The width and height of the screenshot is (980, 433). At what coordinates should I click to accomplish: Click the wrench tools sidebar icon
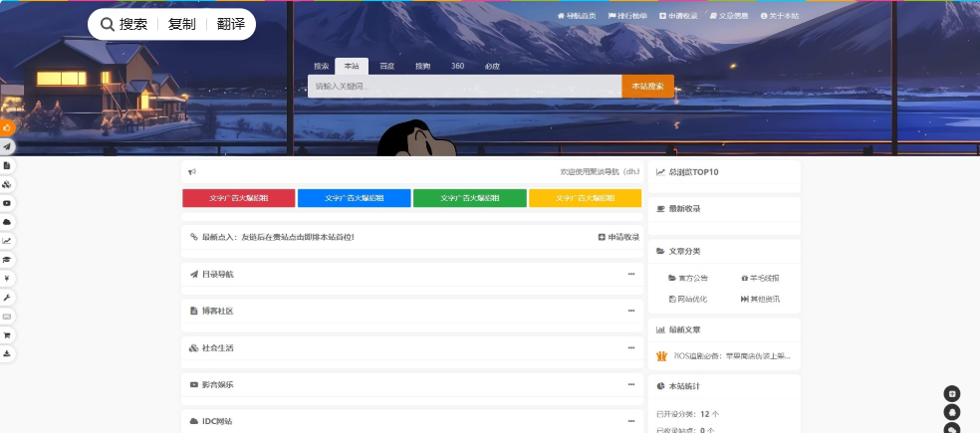click(7, 298)
